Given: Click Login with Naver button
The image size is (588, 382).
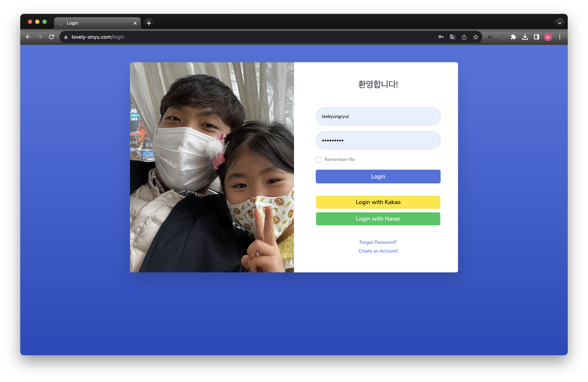Looking at the screenshot, I should [378, 219].
